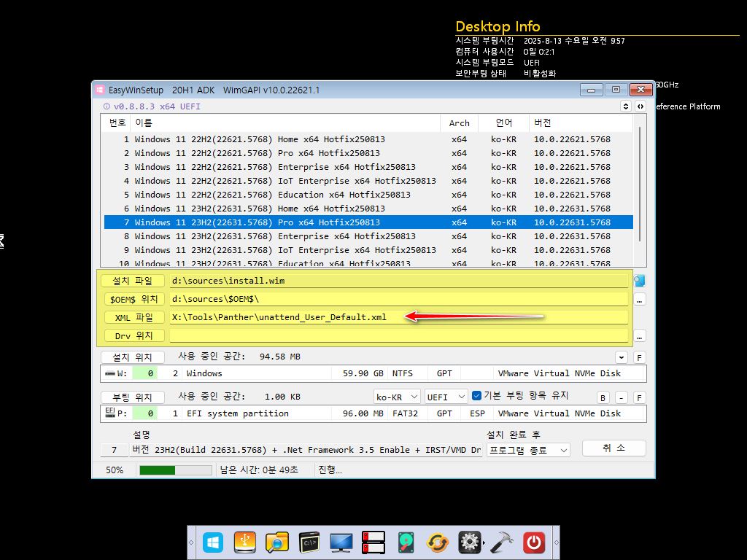The height and width of the screenshot is (560, 747).
Task: Click the 번호 column header
Action: click(117, 122)
